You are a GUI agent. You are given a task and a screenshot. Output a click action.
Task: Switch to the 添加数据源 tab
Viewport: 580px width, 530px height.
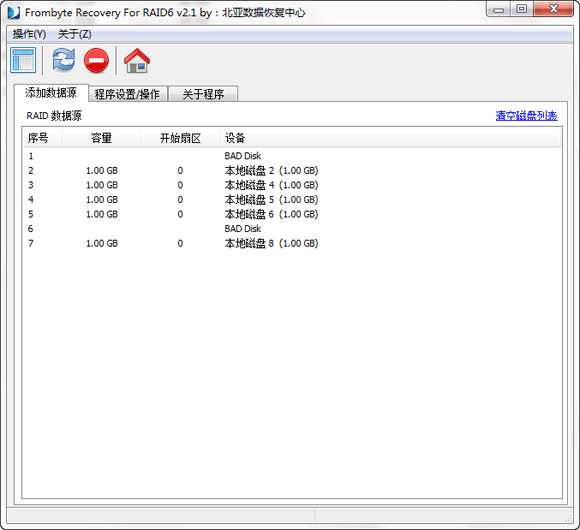click(51, 93)
